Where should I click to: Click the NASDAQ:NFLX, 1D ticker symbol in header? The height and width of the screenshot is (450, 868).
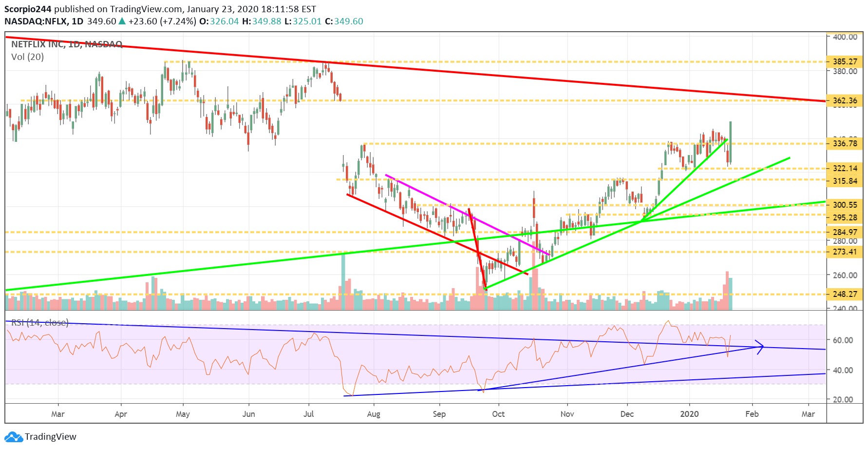pos(44,21)
